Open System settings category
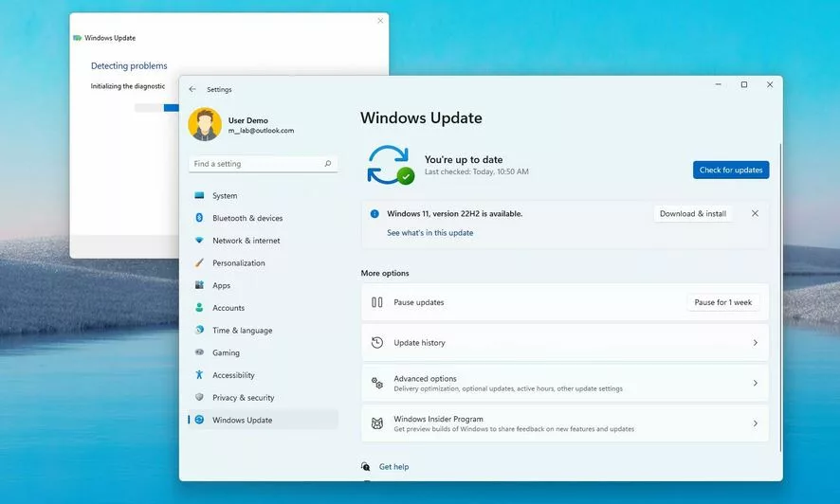 (x=263, y=196)
